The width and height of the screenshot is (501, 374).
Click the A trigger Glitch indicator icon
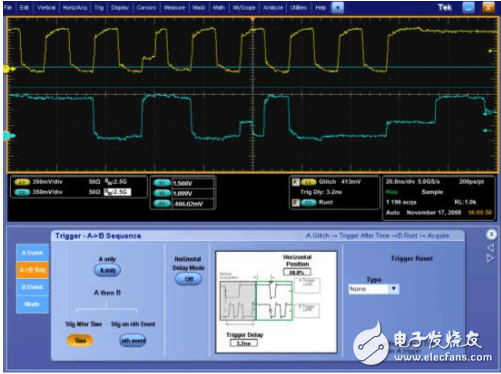pyautogui.click(x=295, y=182)
